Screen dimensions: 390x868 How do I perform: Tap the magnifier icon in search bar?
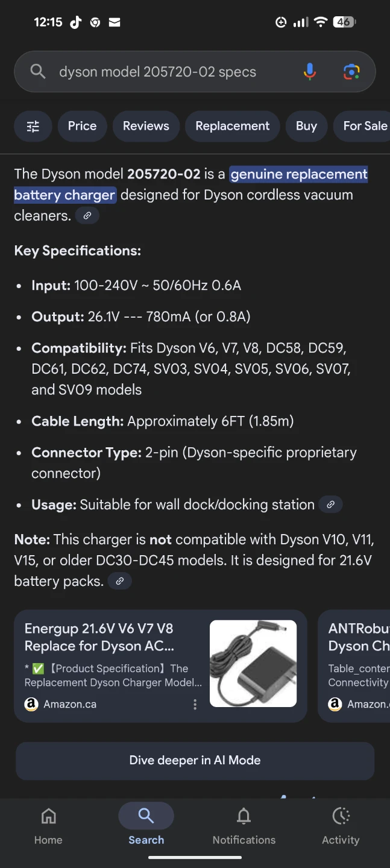pyautogui.click(x=38, y=72)
